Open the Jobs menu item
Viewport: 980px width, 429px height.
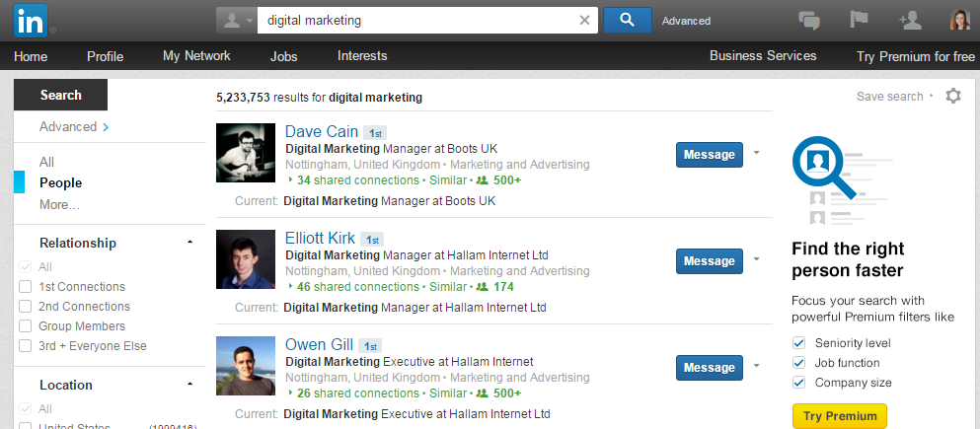[283, 56]
